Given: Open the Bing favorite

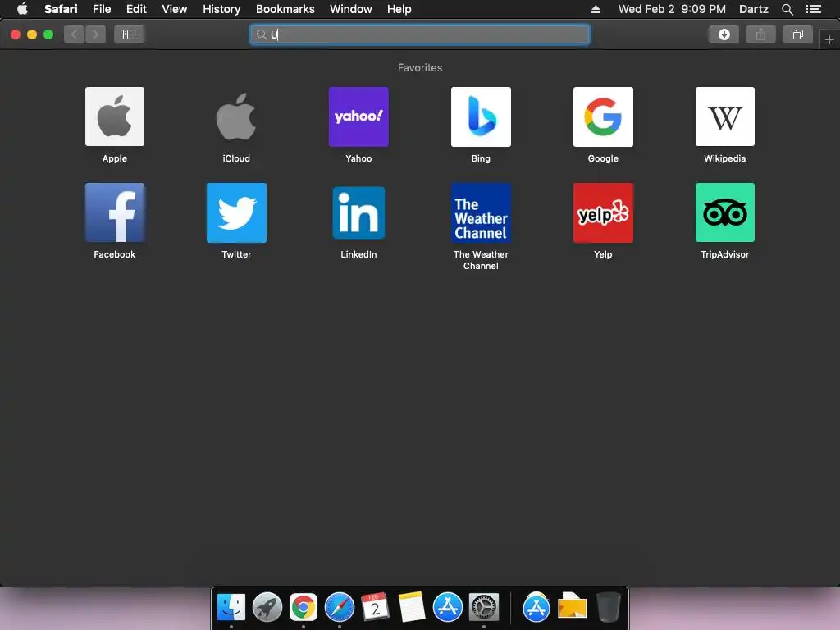Looking at the screenshot, I should coord(481,116).
